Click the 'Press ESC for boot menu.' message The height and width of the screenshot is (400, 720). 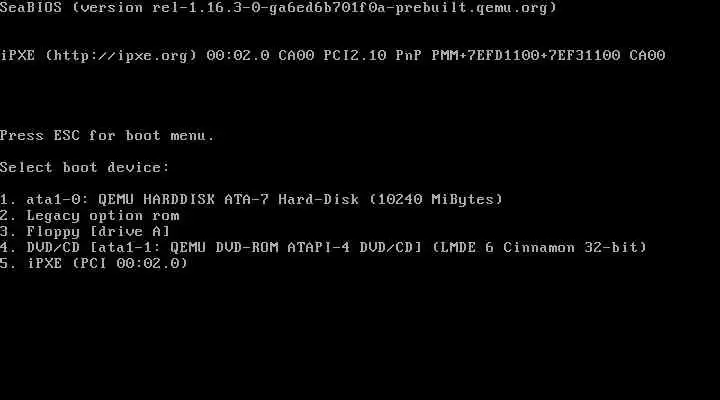click(x=107, y=135)
